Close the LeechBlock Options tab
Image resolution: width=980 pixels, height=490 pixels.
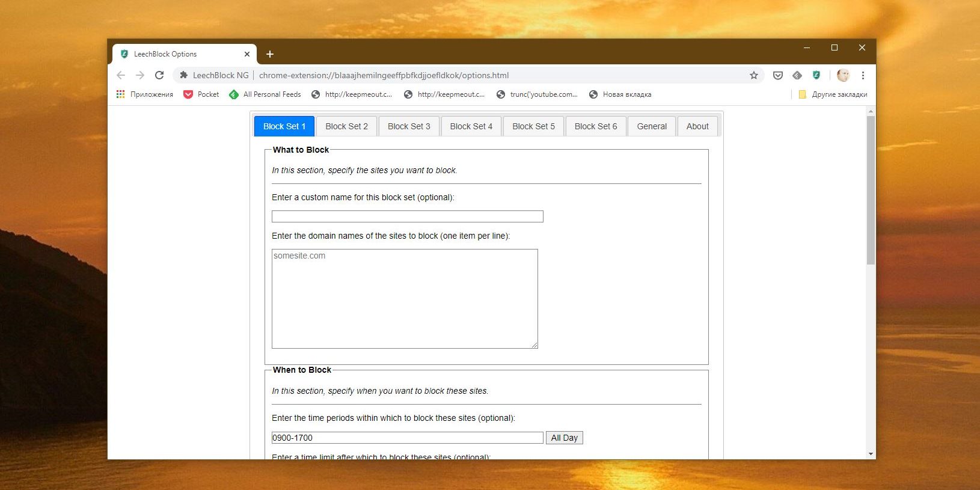point(247,54)
